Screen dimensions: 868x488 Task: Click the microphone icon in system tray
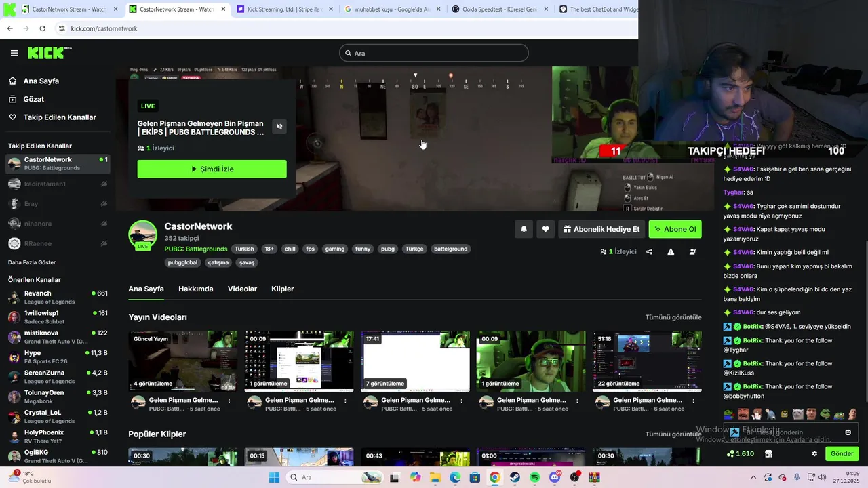pos(797,477)
